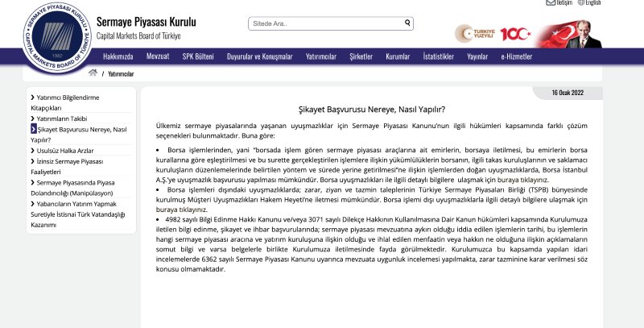
Task: Open the Şirketler menu
Action: click(x=361, y=56)
